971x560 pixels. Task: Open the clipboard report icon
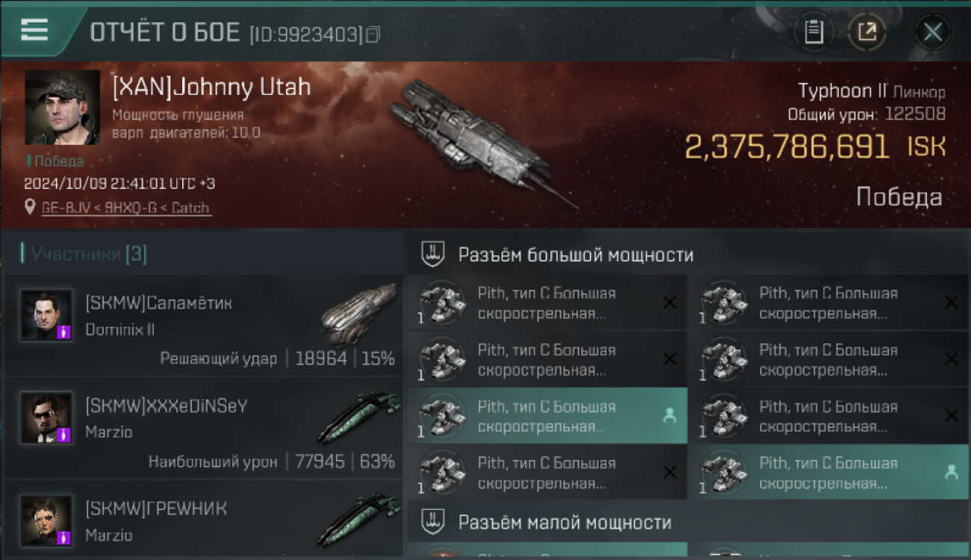pos(813,32)
